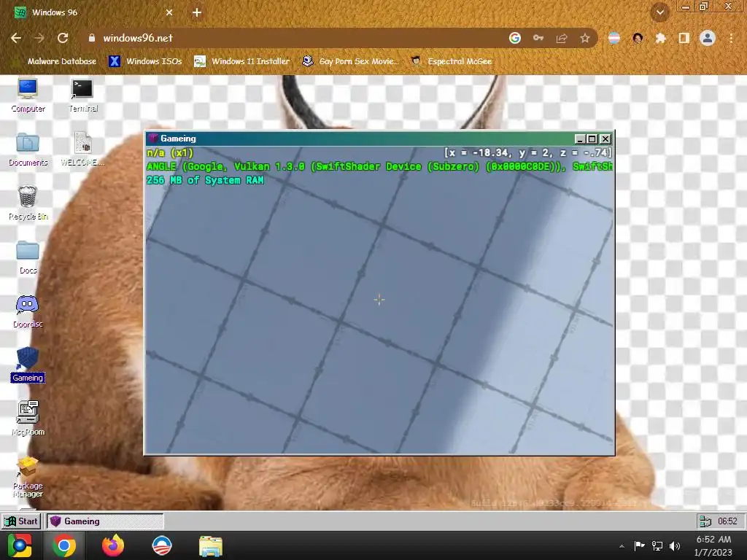Bookmark this page with the star
The image size is (747, 560).
coord(585,38)
